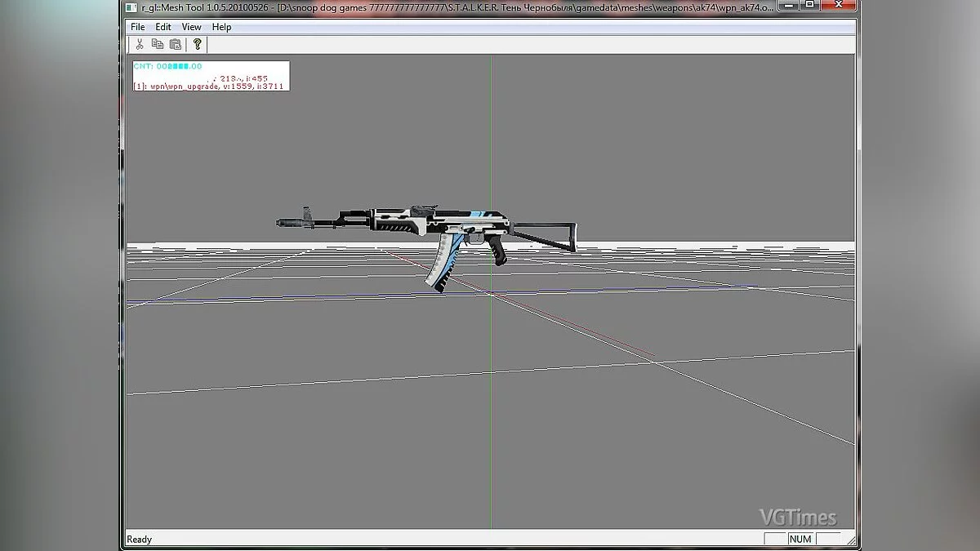This screenshot has width=980, height=551.
Task: Click the Mesh Tool app icon in title bar
Action: pos(131,8)
